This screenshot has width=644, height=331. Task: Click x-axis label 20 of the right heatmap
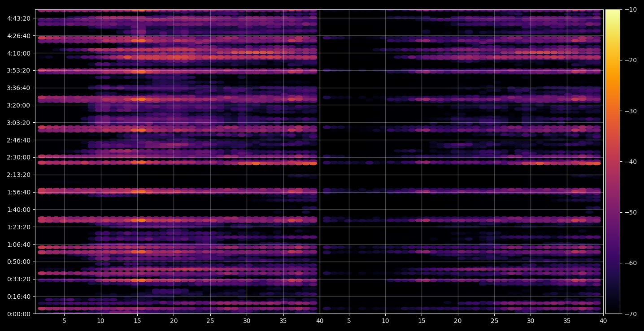point(458,321)
